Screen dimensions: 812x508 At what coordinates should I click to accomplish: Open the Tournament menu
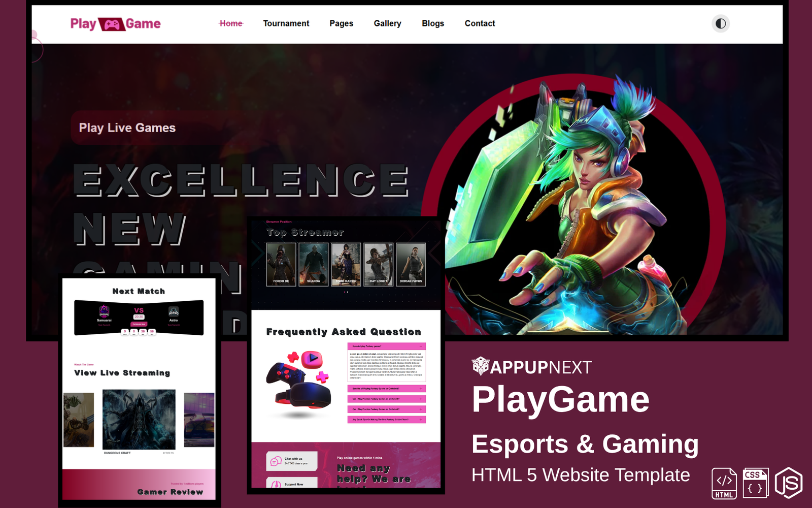286,23
